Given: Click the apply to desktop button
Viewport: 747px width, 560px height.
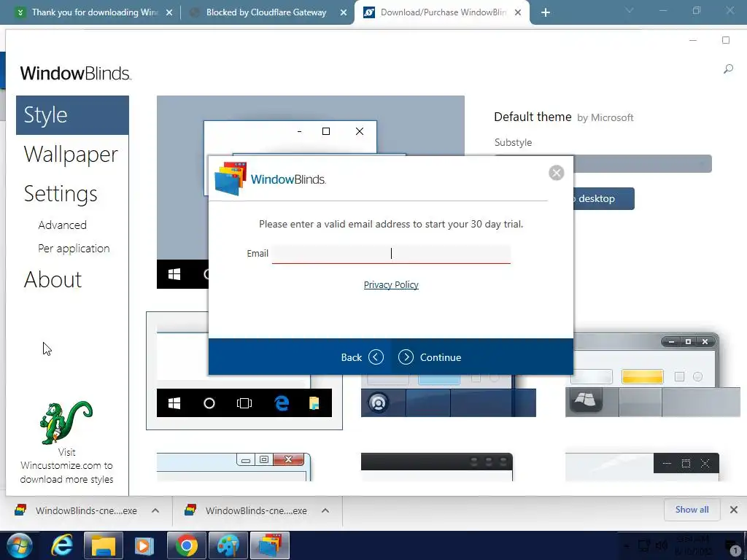Looking at the screenshot, I should point(603,198).
